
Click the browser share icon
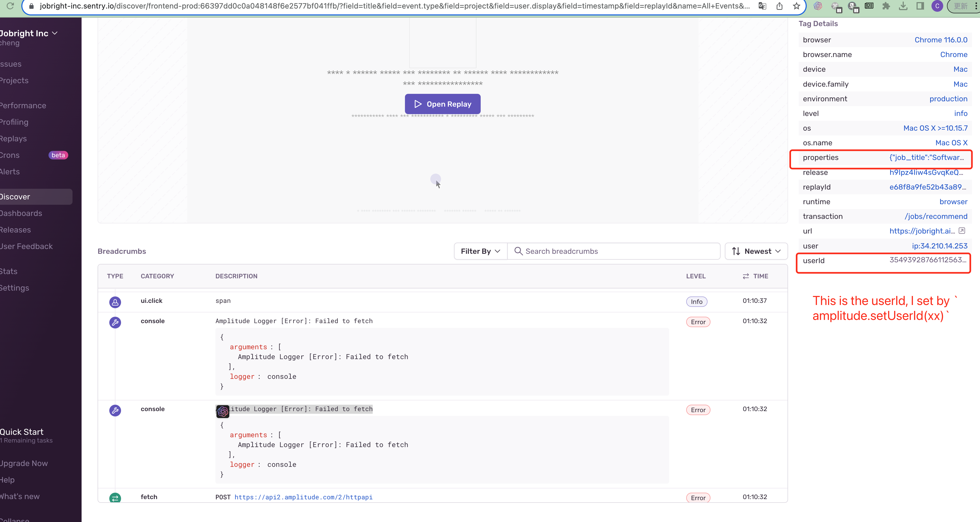click(780, 6)
